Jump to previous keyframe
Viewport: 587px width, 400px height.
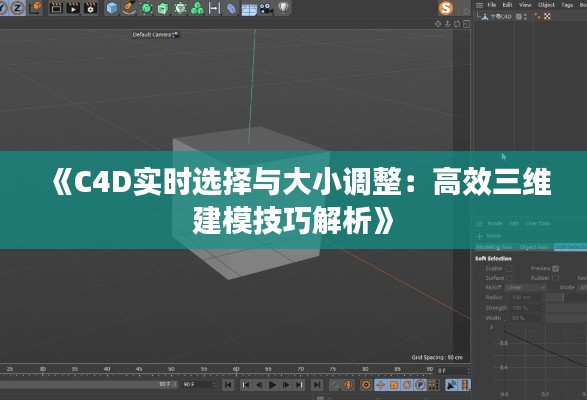tap(245, 385)
